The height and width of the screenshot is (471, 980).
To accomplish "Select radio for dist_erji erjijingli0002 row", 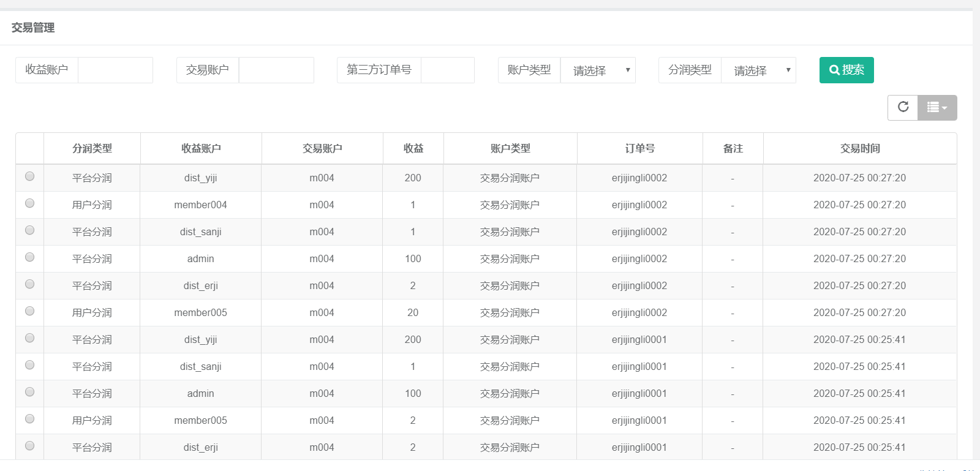I will pyautogui.click(x=29, y=284).
